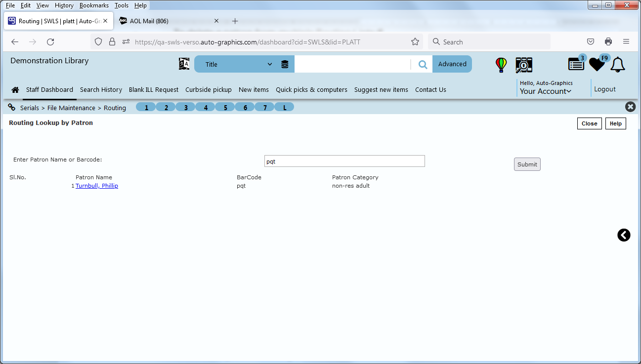
Task: Click the browser print icon
Action: 608,42
